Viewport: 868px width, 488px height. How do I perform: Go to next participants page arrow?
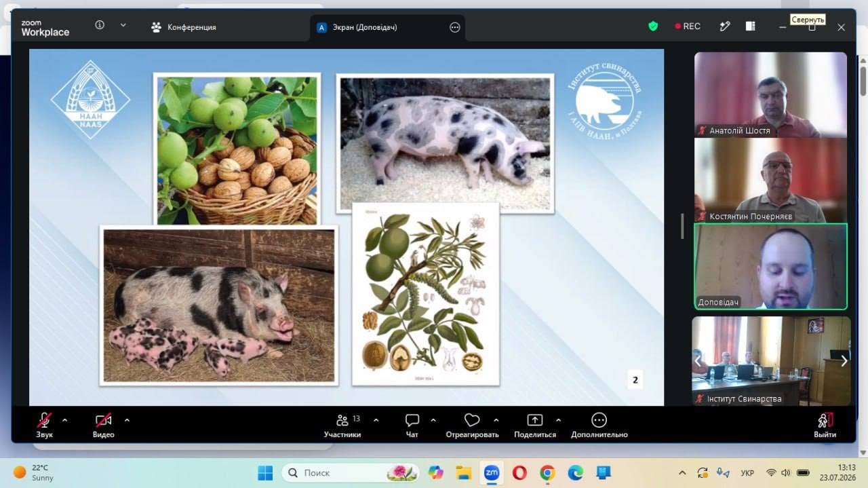coord(844,361)
